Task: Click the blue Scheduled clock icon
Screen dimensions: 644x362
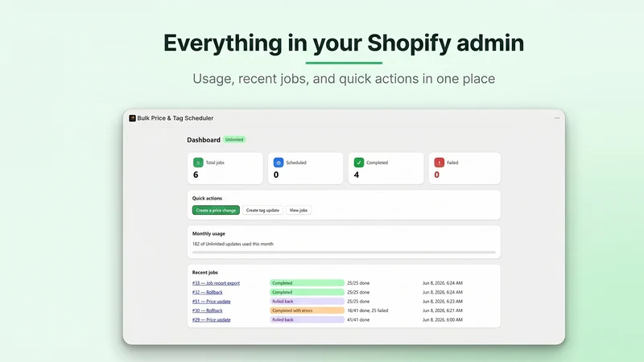Action: click(279, 162)
